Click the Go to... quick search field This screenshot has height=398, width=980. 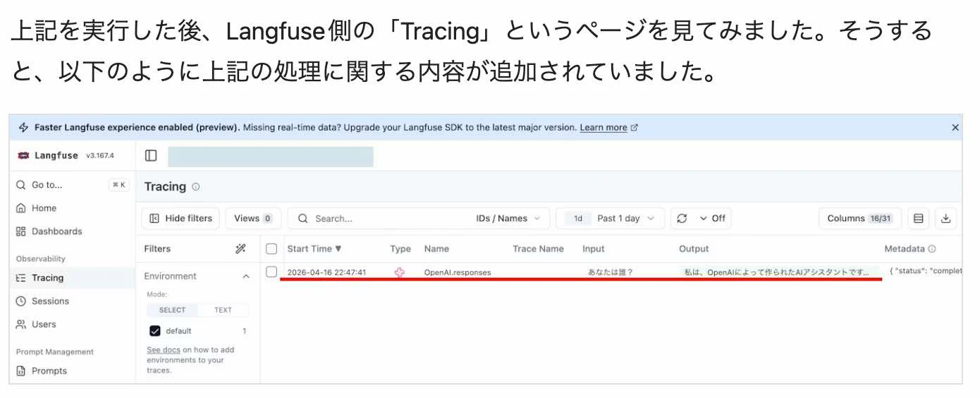pyautogui.click(x=72, y=185)
